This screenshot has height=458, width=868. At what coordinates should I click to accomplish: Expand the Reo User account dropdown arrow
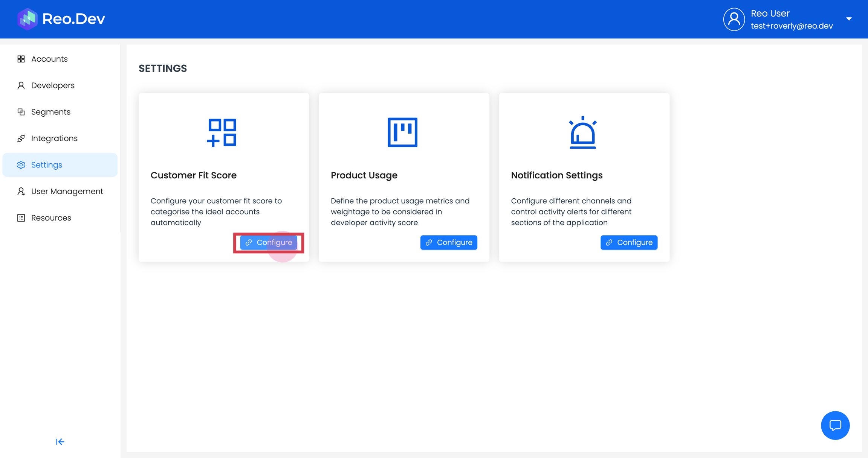coord(849,19)
